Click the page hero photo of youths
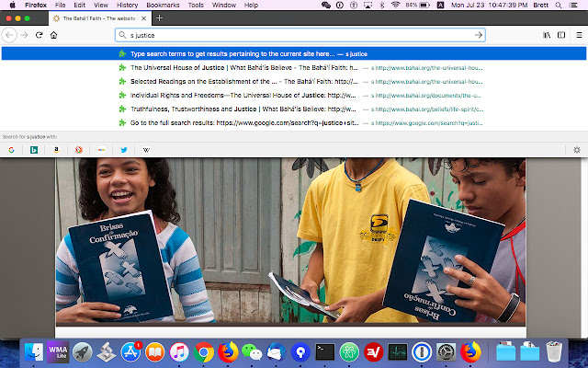 pos(290,240)
